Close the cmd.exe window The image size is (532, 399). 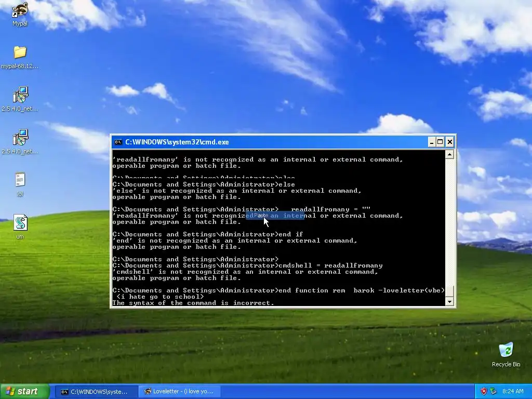tap(449, 142)
